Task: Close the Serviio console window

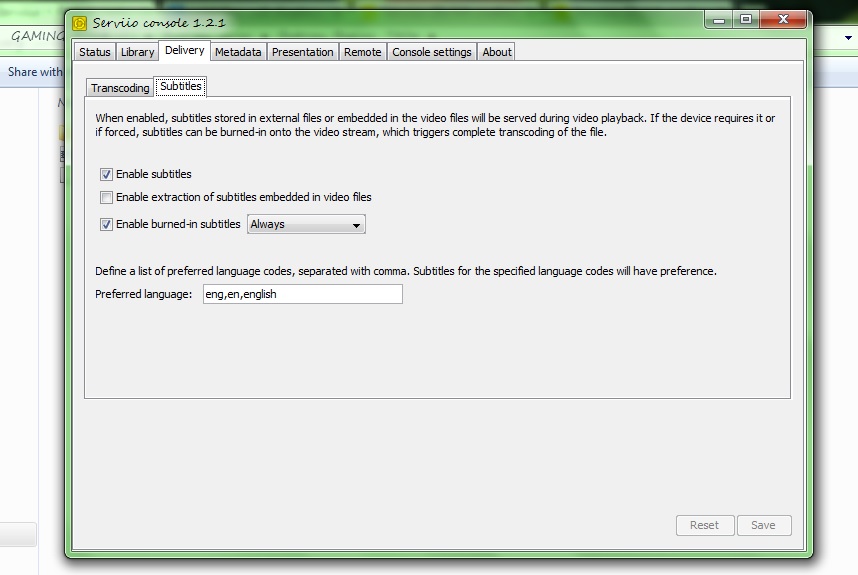Action: coord(784,19)
